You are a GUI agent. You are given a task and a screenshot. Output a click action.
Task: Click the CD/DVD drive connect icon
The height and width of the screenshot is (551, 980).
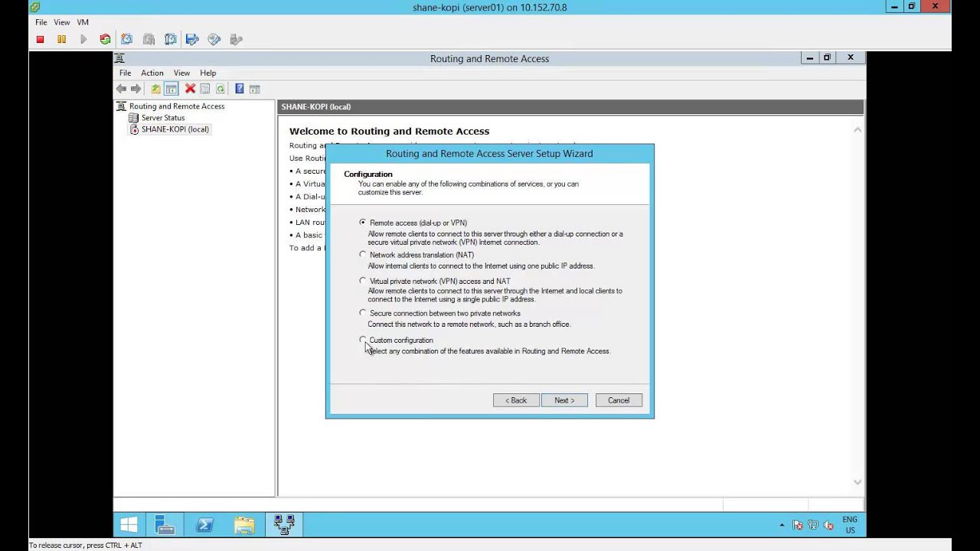click(x=214, y=39)
